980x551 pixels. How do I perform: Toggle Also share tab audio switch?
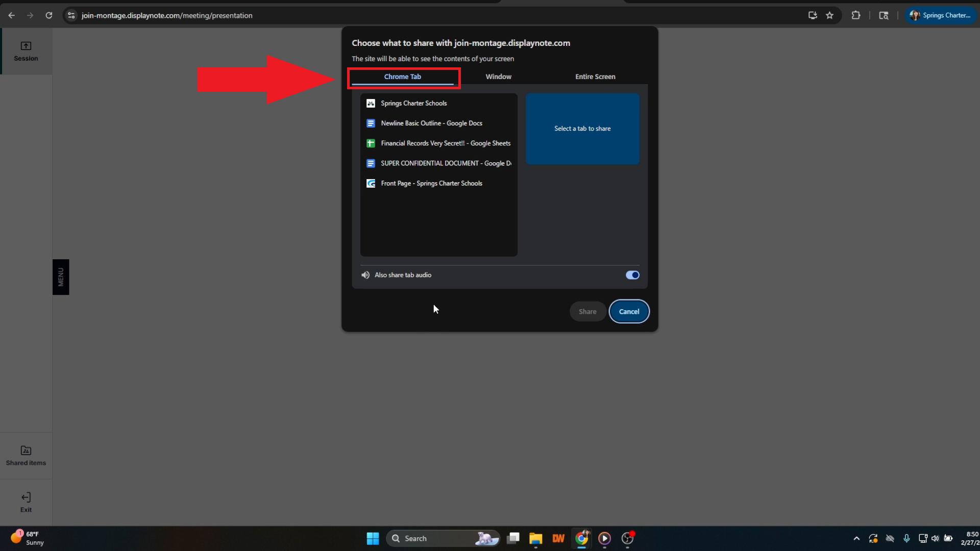click(632, 275)
